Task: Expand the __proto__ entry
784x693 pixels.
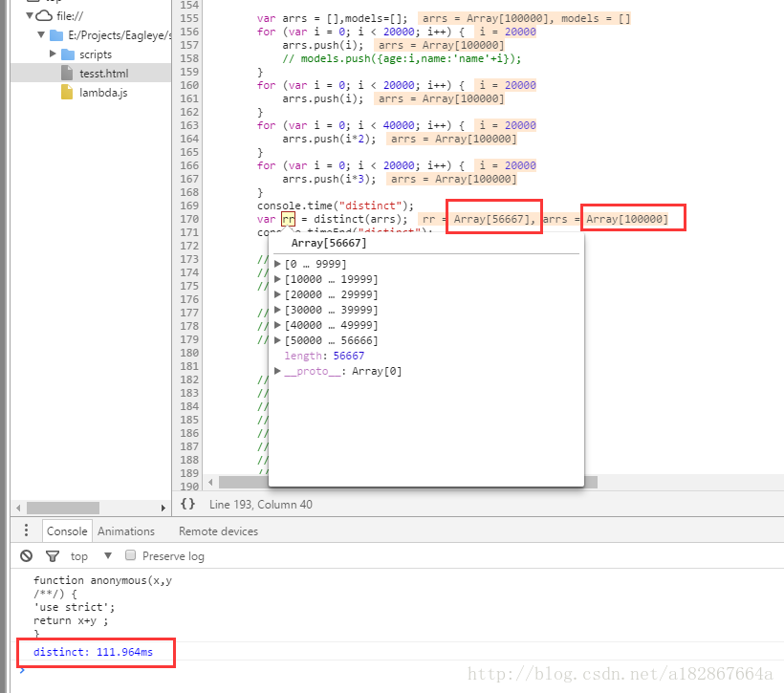Action: (277, 371)
